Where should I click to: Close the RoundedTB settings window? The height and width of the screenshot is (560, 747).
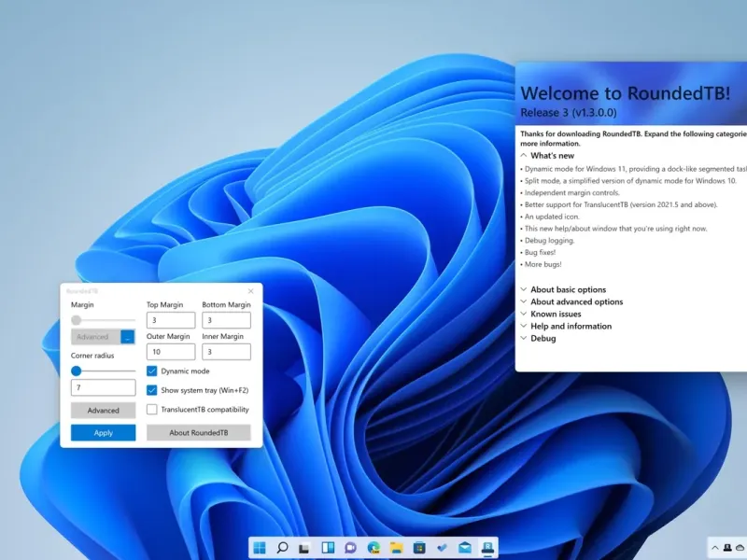click(251, 291)
